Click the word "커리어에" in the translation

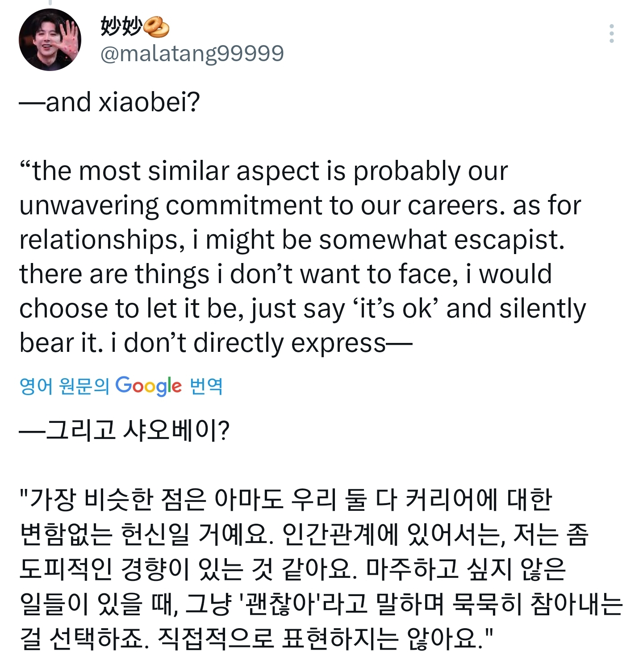pos(451,499)
